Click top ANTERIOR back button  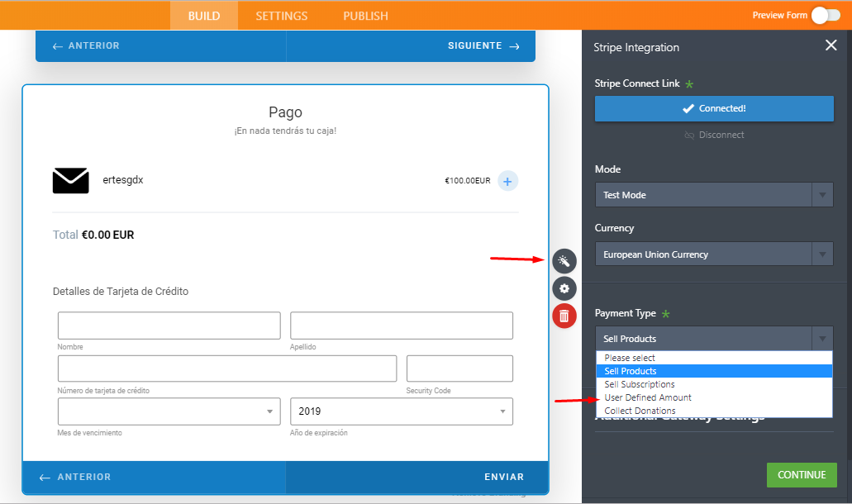161,45
